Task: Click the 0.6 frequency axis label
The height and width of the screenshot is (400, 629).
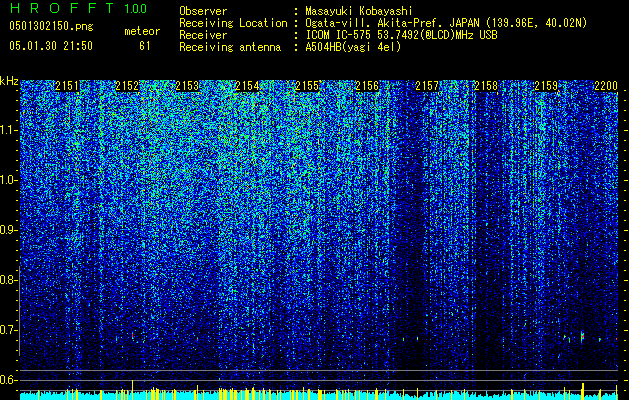Action: (7, 380)
